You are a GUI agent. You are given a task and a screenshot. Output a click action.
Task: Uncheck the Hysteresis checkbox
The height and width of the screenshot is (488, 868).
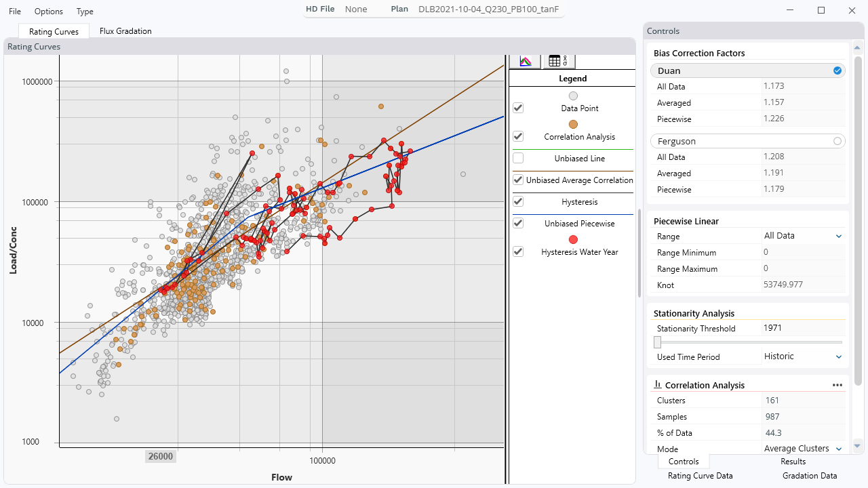click(518, 202)
